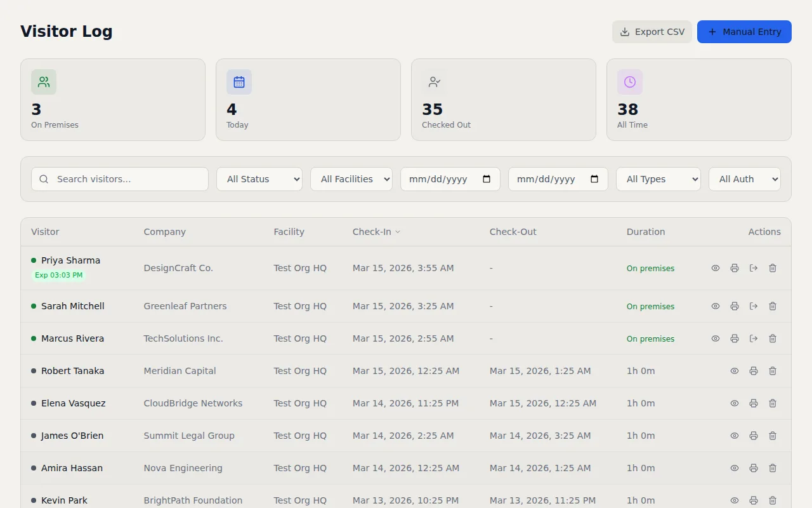This screenshot has width=812, height=508.
Task: Open the All Facilities filter
Action: [351, 179]
